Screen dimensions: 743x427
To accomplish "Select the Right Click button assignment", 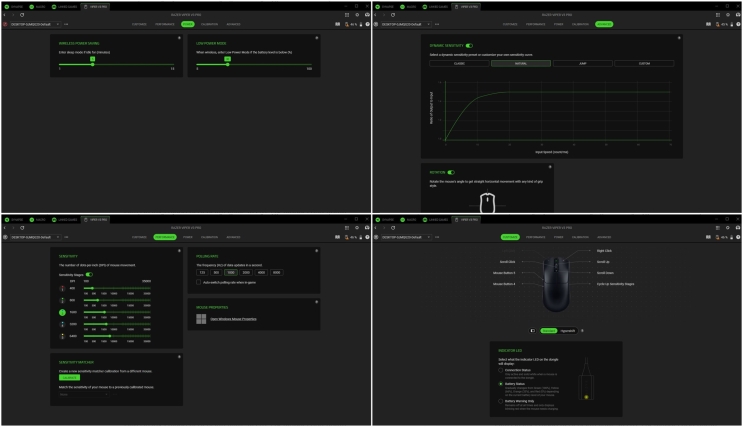I will tap(604, 251).
